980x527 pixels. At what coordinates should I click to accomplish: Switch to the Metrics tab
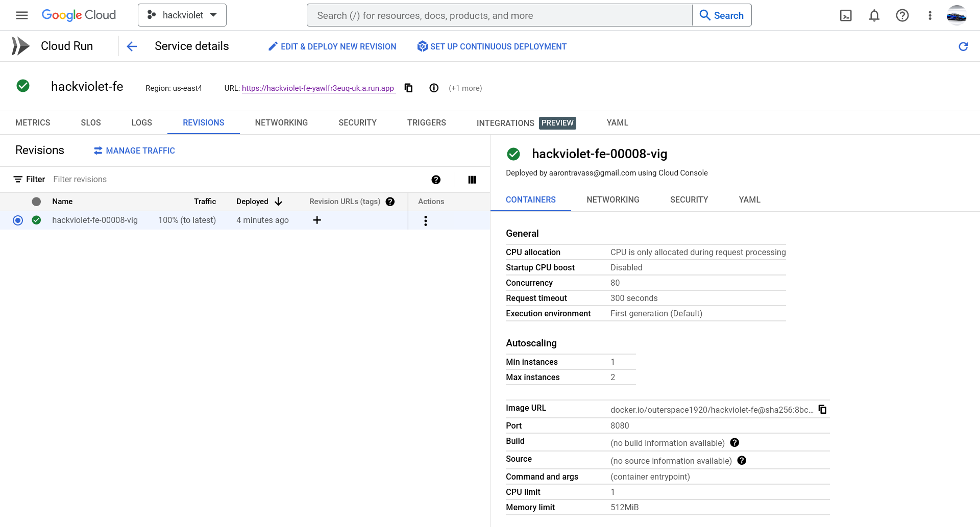coord(33,122)
